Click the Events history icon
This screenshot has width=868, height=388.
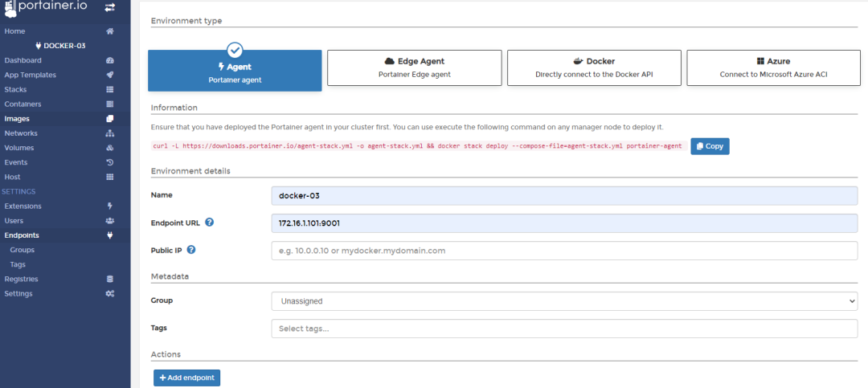(x=109, y=162)
